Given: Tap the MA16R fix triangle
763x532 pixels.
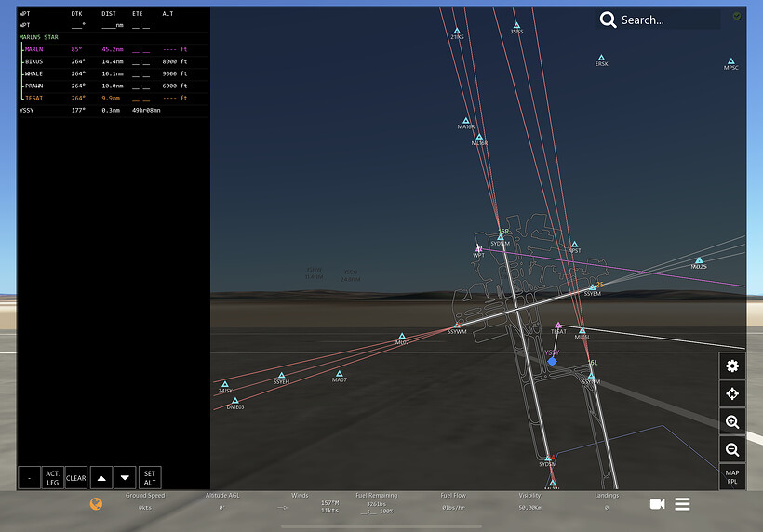Looking at the screenshot, I should click(x=465, y=120).
